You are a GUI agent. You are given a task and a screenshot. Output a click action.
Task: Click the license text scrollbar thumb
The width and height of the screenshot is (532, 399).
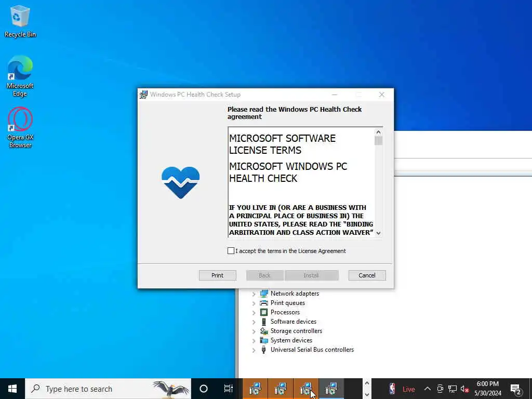point(378,140)
